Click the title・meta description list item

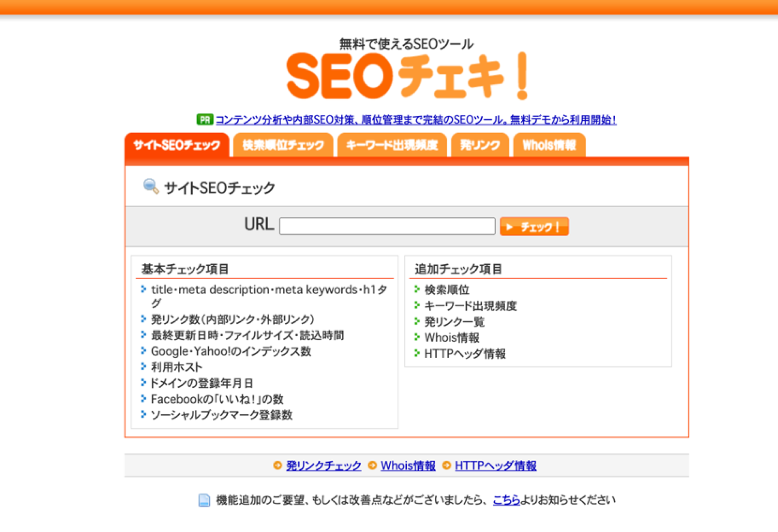pos(269,296)
